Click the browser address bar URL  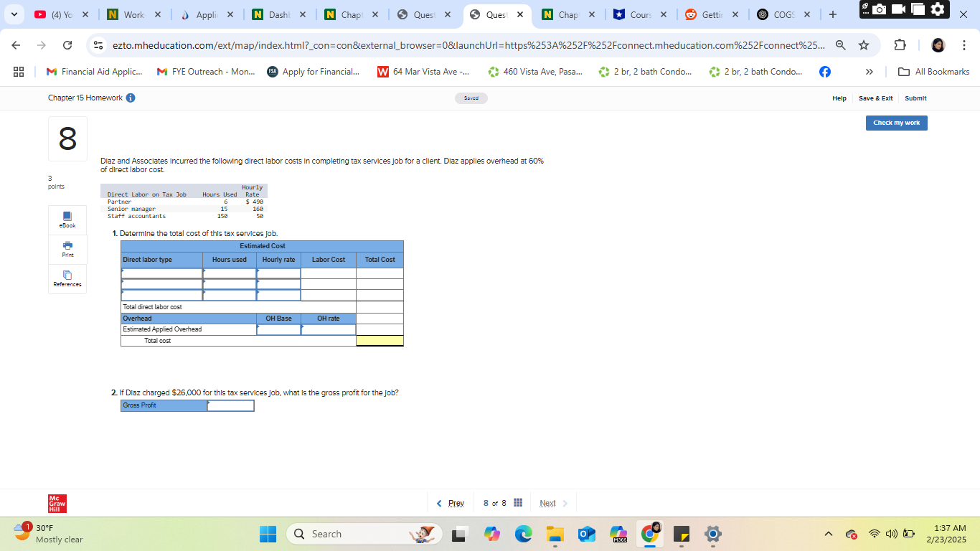point(468,45)
